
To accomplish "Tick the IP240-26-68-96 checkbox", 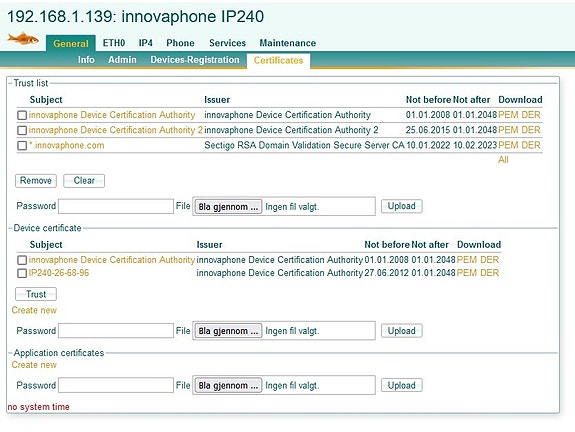I will [22, 273].
